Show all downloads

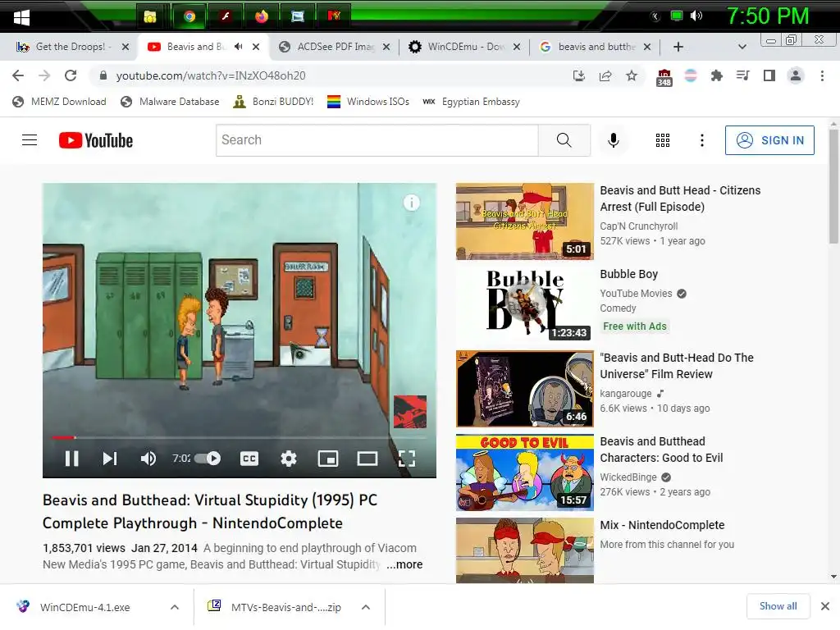pyautogui.click(x=778, y=606)
